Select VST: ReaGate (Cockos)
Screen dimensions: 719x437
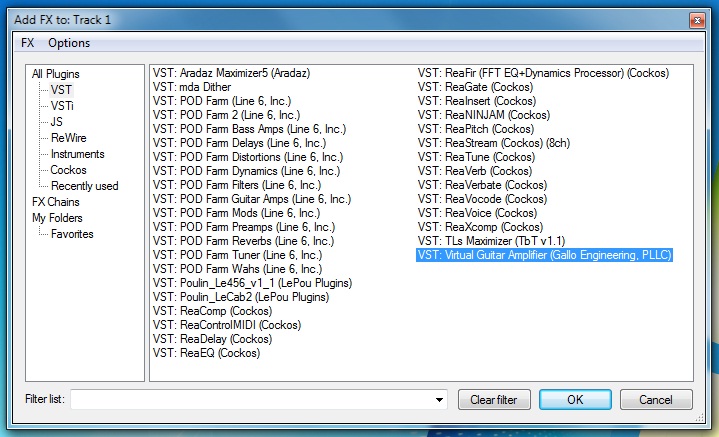476,87
